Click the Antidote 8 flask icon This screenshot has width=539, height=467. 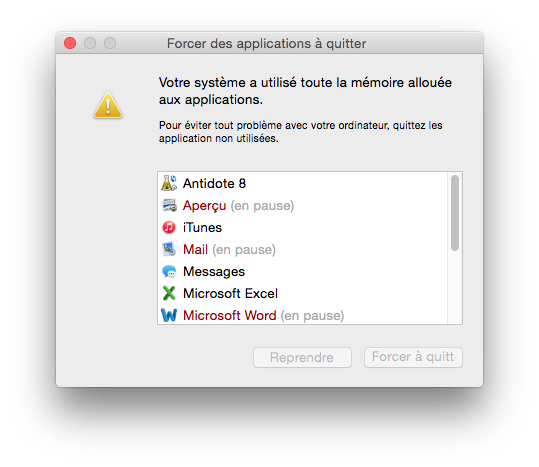click(x=169, y=183)
